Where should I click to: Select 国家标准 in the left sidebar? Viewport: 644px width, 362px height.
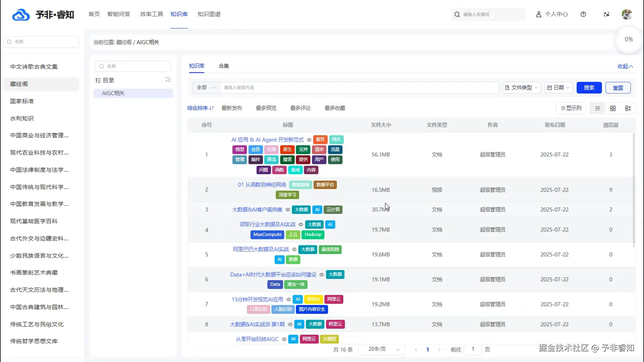tap(22, 101)
